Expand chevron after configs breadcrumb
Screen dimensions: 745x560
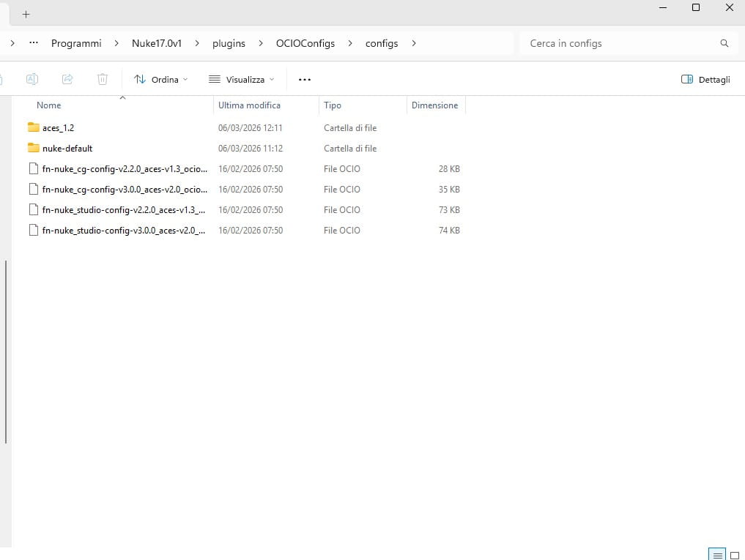coord(414,43)
